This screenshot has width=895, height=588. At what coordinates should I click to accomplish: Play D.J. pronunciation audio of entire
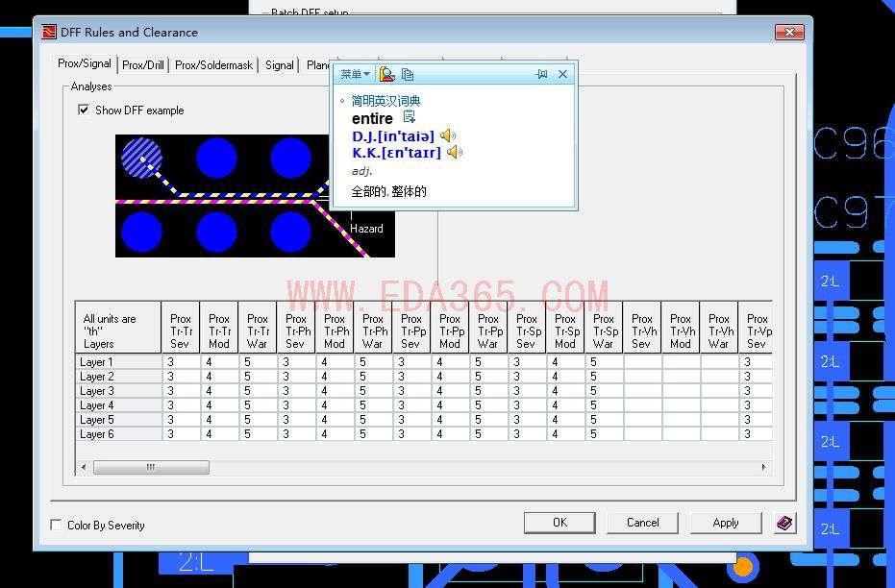[448, 135]
